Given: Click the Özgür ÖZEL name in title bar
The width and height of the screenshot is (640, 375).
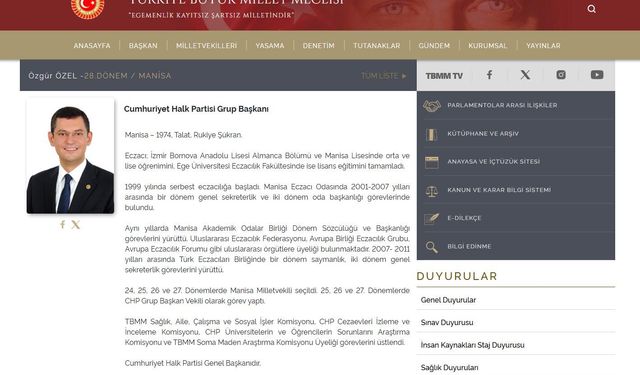Looking at the screenshot, I should [53, 76].
